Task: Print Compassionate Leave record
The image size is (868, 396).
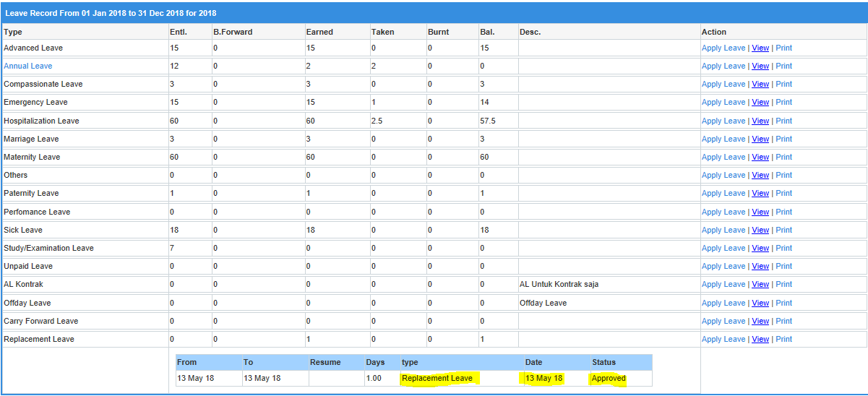Action: pyautogui.click(x=783, y=84)
